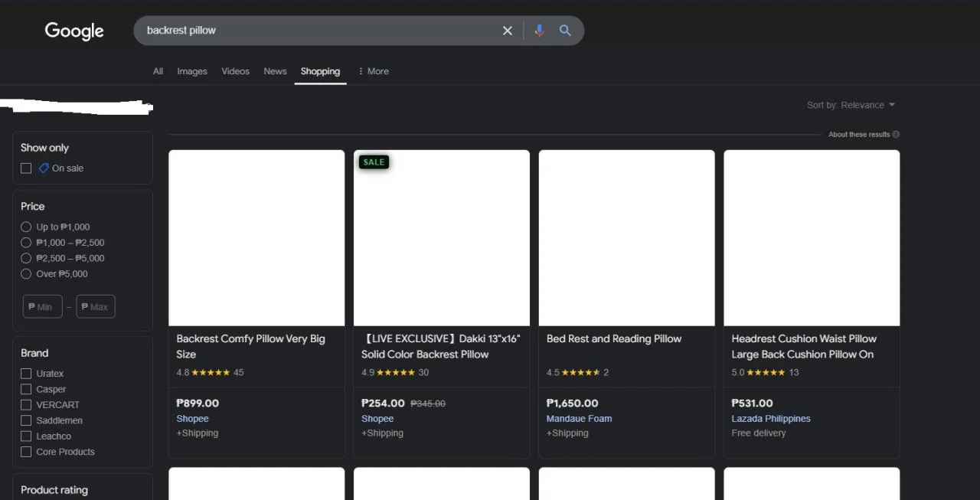Open Bed Rest and Reading Pillow listing

614,338
